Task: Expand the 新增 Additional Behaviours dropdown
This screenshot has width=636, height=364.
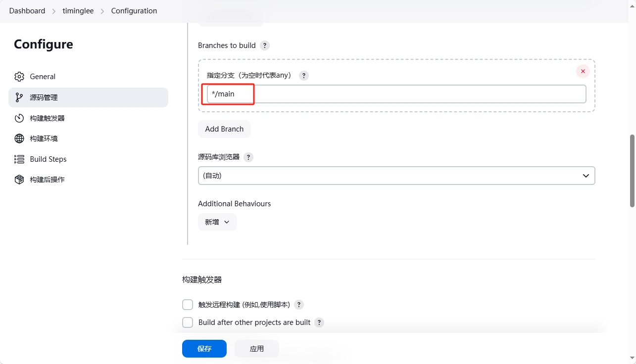Action: click(x=217, y=222)
